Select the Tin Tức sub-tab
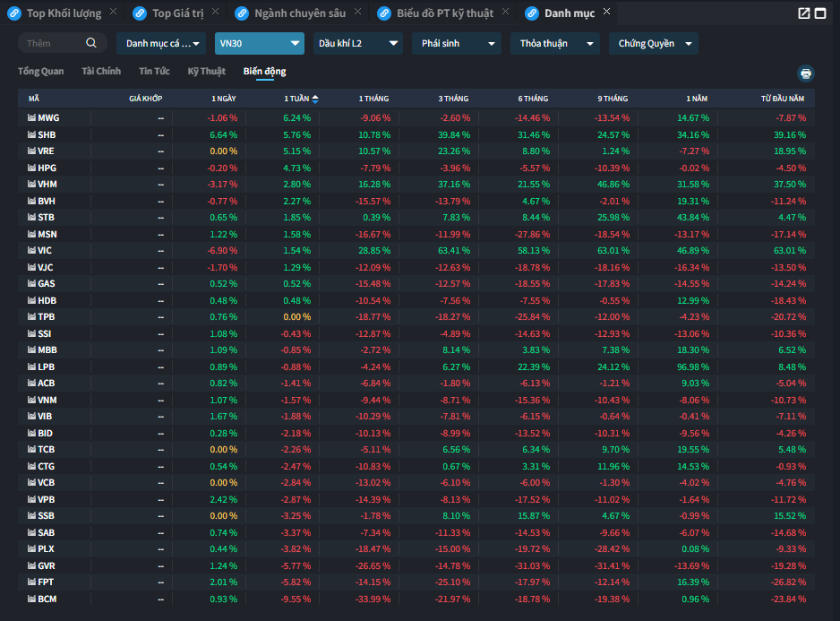840x621 pixels. coord(154,72)
